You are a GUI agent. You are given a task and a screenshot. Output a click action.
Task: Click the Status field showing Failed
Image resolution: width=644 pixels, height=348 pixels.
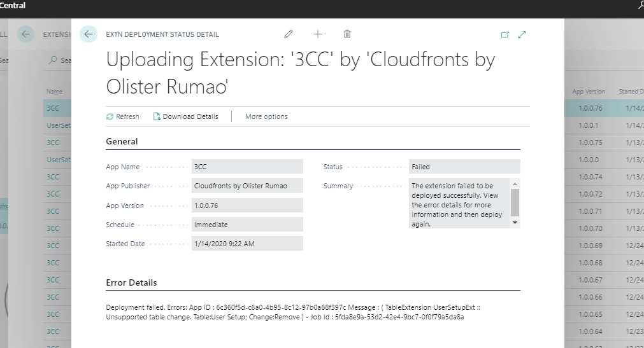[x=464, y=167]
